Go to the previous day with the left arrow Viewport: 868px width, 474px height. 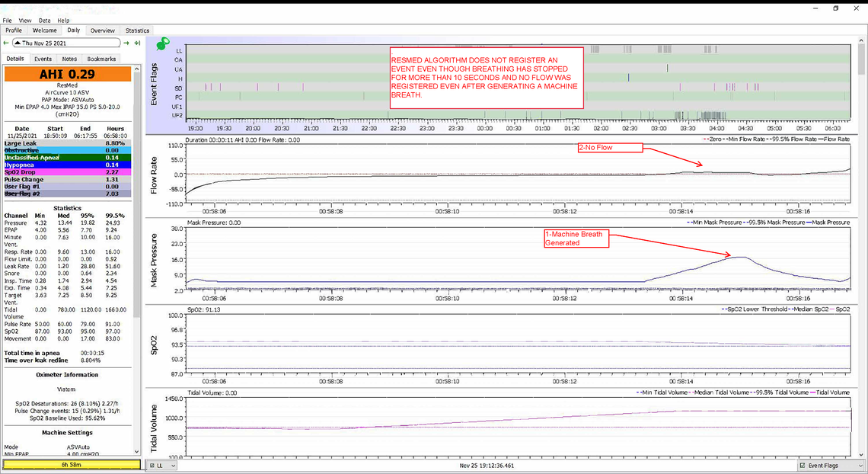click(6, 43)
